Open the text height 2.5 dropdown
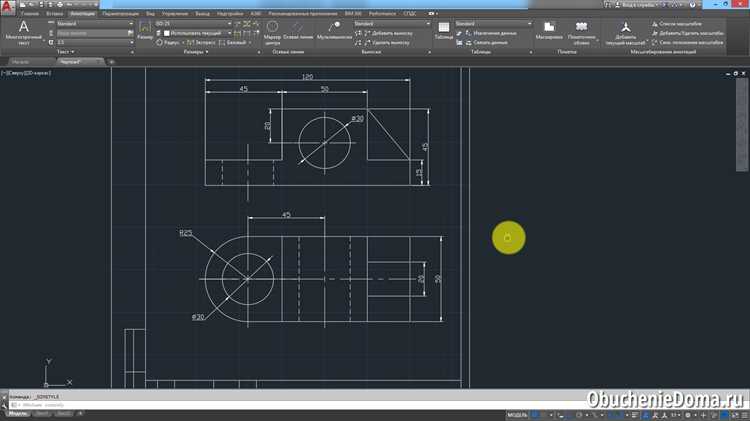Image resolution: width=750 pixels, height=421 pixels. click(x=95, y=43)
